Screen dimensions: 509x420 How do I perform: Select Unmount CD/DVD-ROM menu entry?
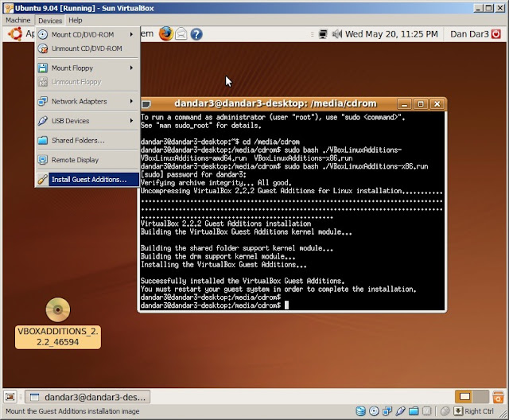(x=87, y=49)
